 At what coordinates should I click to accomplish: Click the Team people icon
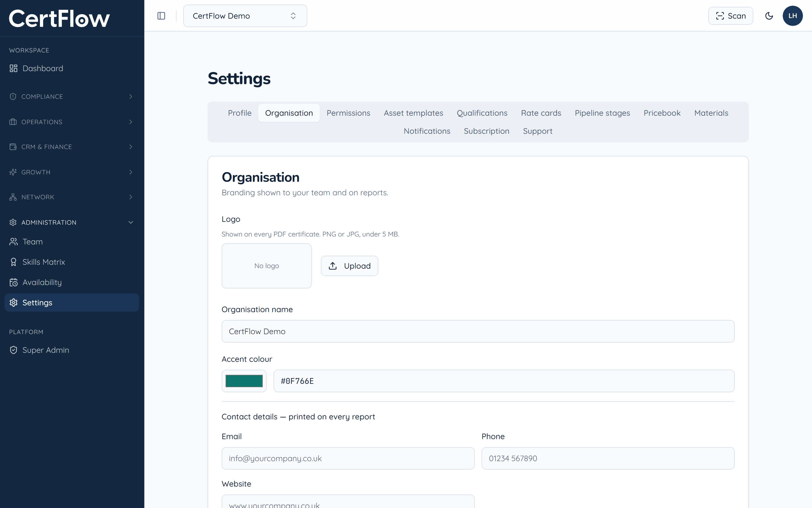coord(14,242)
